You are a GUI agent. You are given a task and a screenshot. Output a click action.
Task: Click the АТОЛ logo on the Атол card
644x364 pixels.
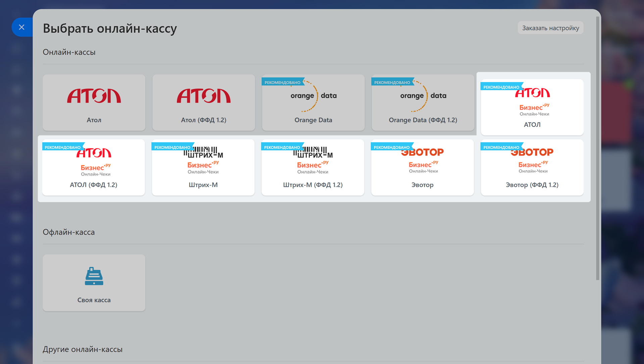(x=94, y=96)
